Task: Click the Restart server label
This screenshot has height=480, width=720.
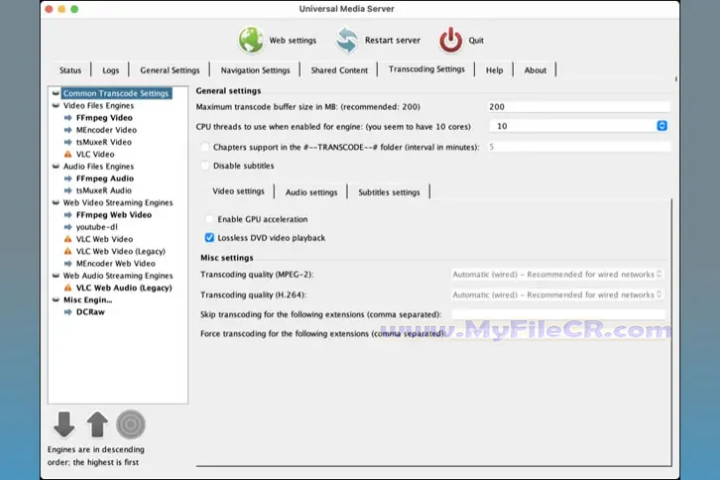Action: pos(393,40)
